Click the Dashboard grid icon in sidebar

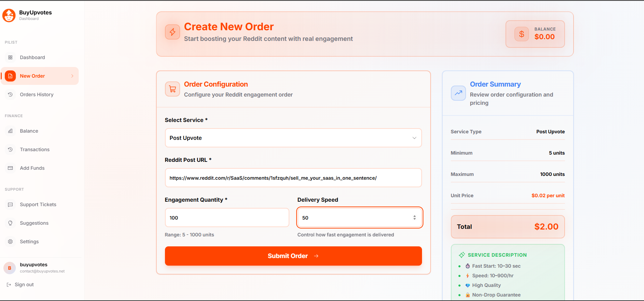tap(10, 57)
